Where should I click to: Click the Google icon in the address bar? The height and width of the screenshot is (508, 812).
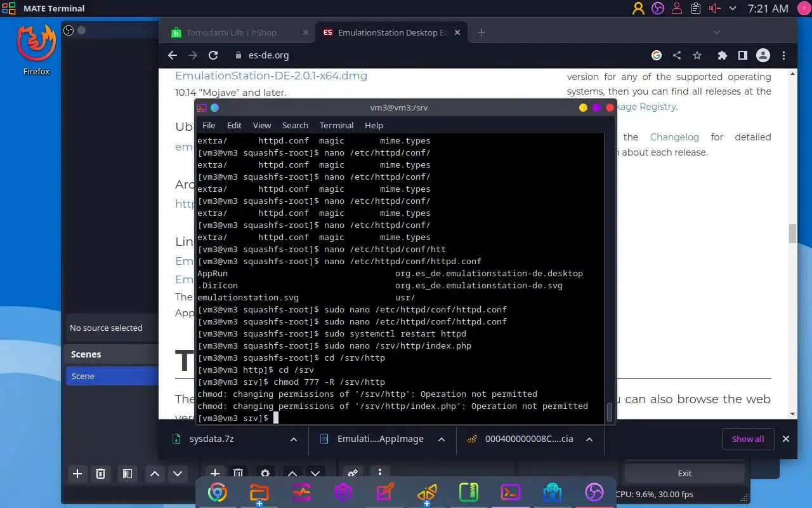[657, 55]
